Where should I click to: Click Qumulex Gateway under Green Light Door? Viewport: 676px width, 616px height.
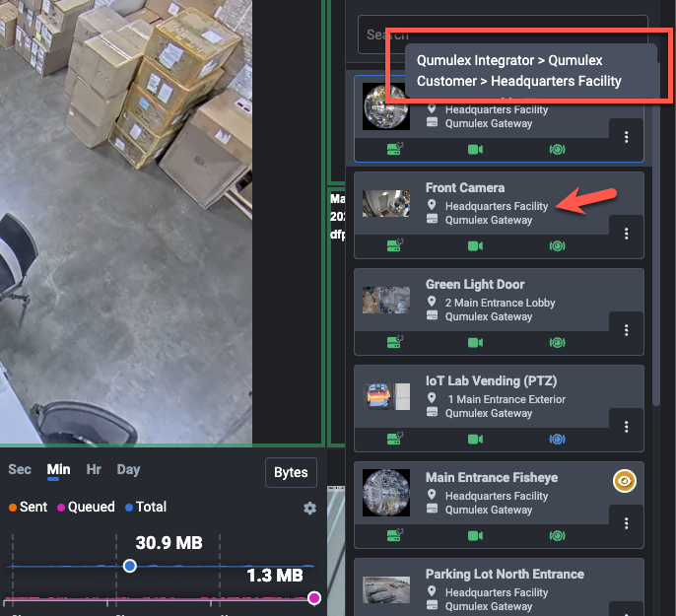tap(489, 316)
